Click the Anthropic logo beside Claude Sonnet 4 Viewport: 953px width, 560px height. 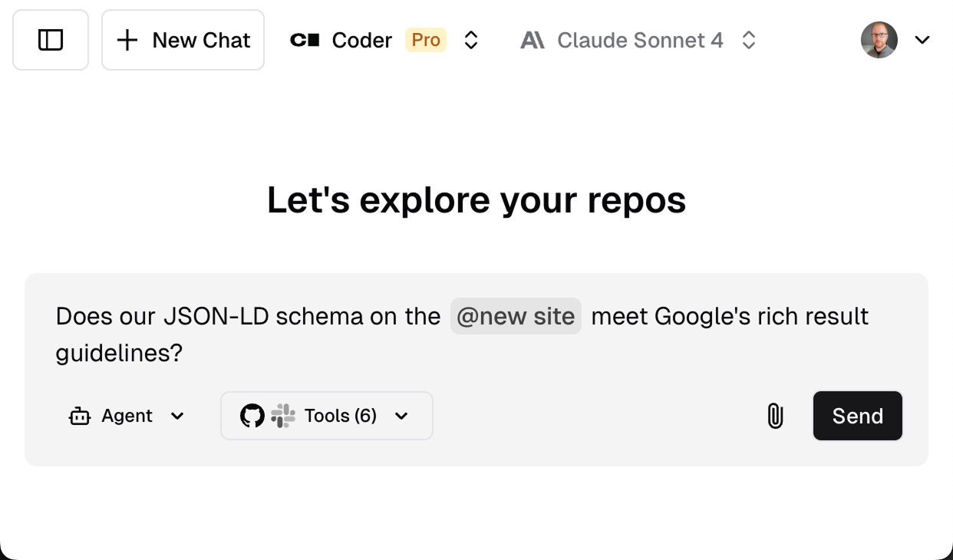coord(533,40)
